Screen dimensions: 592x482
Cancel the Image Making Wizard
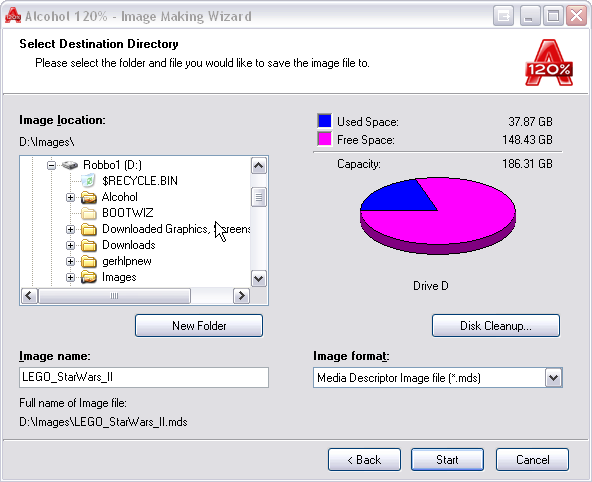click(532, 460)
